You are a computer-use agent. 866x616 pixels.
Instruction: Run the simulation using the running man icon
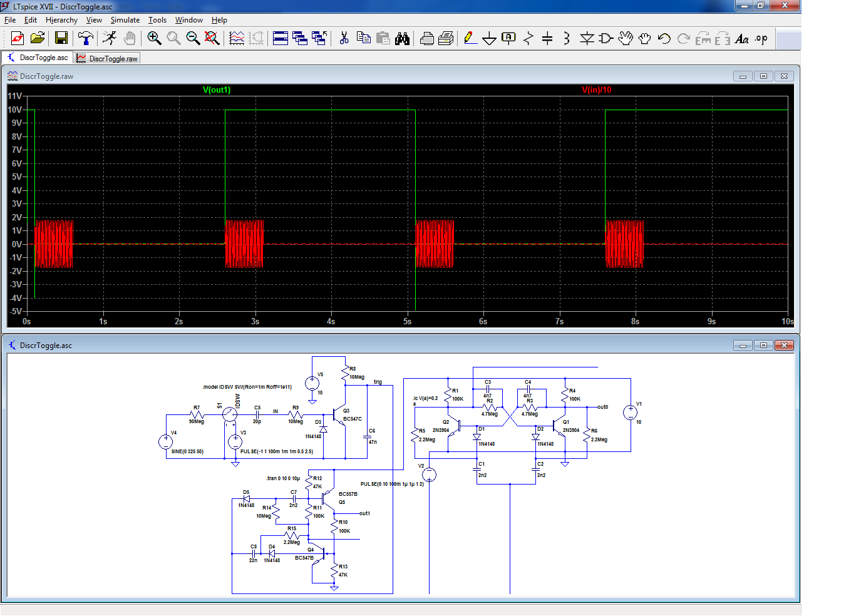coord(110,38)
